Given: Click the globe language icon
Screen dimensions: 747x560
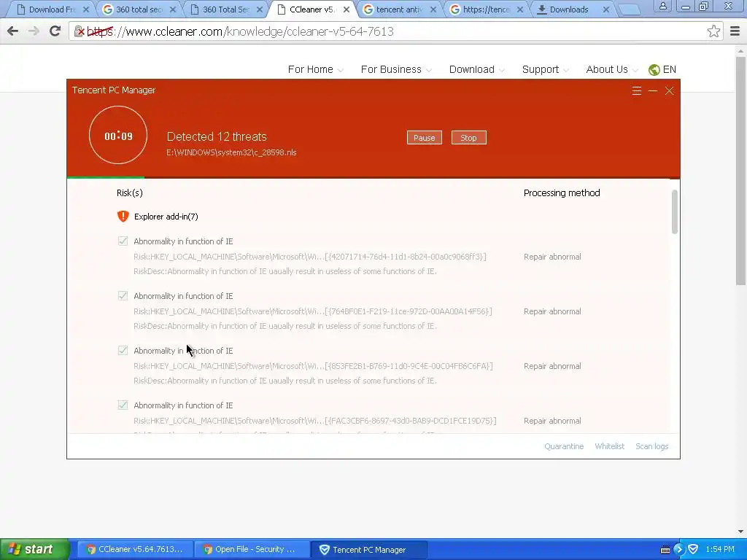Looking at the screenshot, I should pos(654,70).
